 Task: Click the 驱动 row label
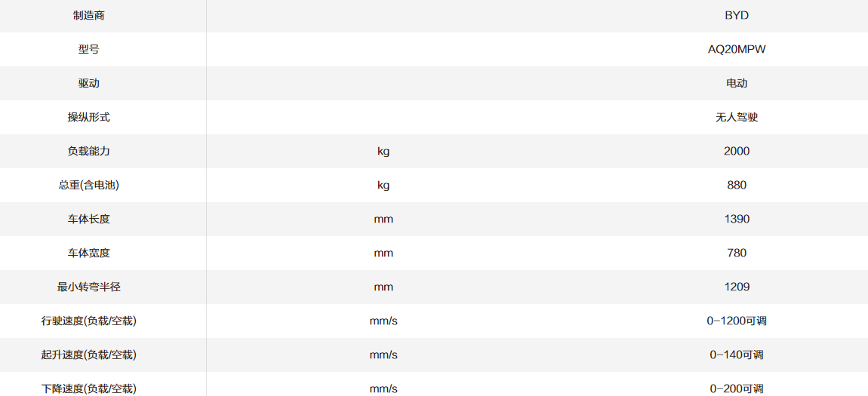(89, 83)
